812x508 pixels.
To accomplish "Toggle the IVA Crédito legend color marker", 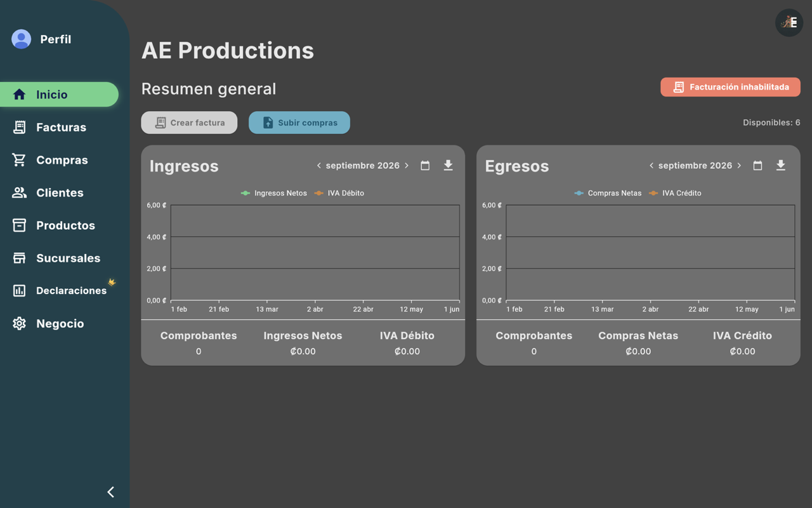I will [x=653, y=193].
